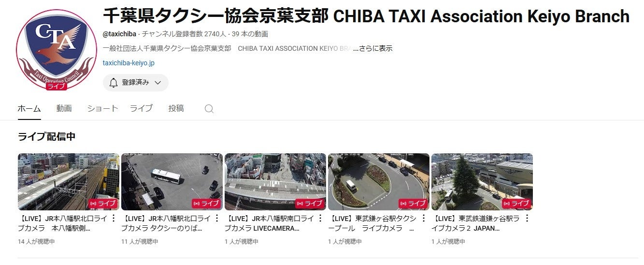Open JR本八幡駅南口ライブカメラ video title
The height and width of the screenshot is (265, 644).
[x=270, y=223]
